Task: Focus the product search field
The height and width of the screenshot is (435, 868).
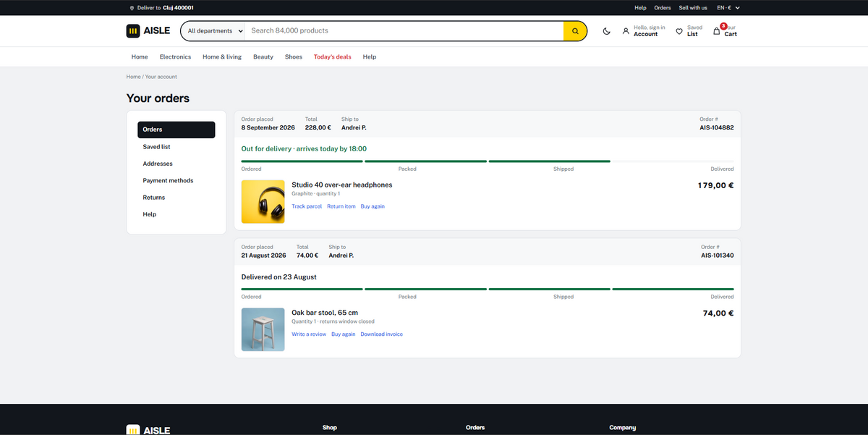Action: [x=404, y=31]
